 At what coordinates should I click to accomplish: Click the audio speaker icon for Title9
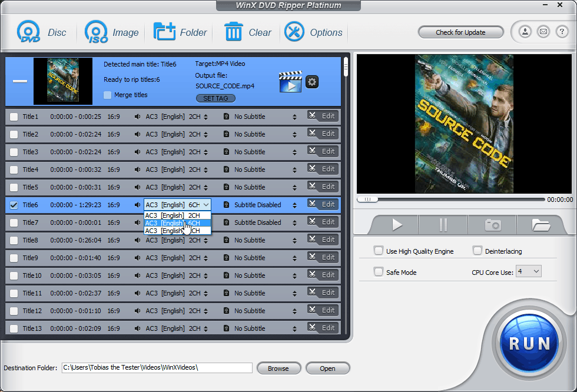tap(137, 258)
